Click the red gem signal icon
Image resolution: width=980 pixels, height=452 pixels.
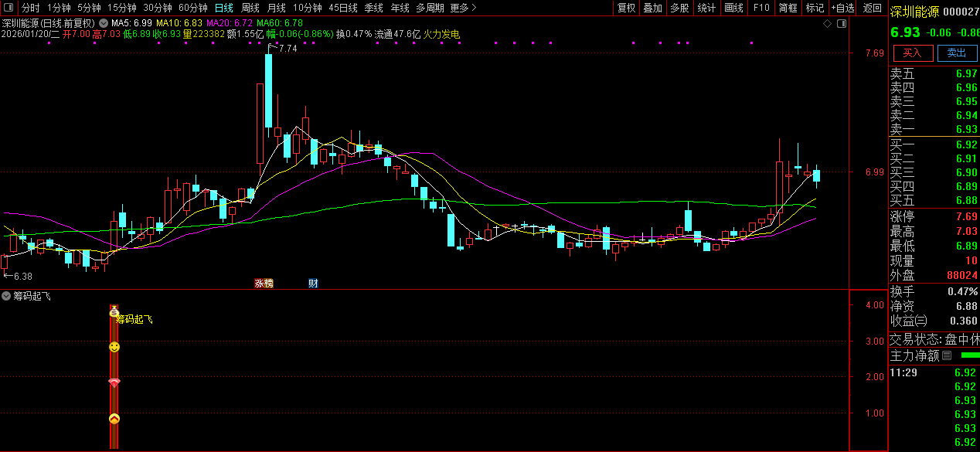click(x=114, y=383)
